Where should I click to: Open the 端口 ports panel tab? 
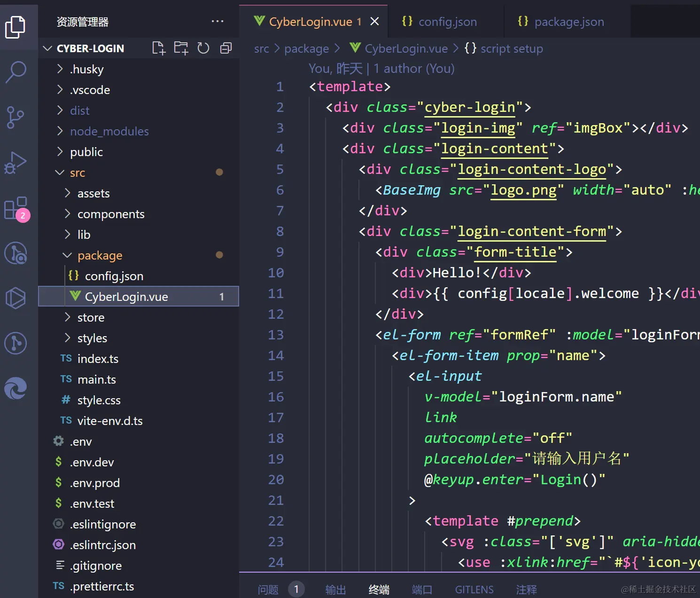pyautogui.click(x=422, y=590)
